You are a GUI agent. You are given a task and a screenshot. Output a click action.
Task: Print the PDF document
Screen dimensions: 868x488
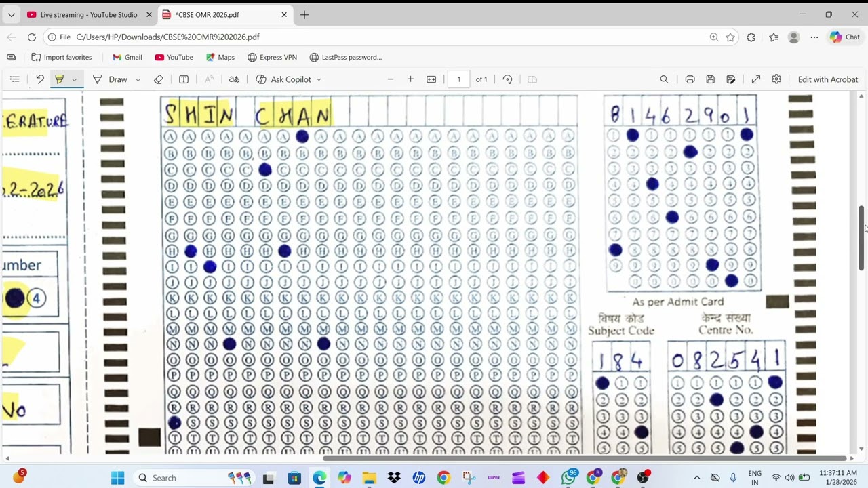coord(690,79)
